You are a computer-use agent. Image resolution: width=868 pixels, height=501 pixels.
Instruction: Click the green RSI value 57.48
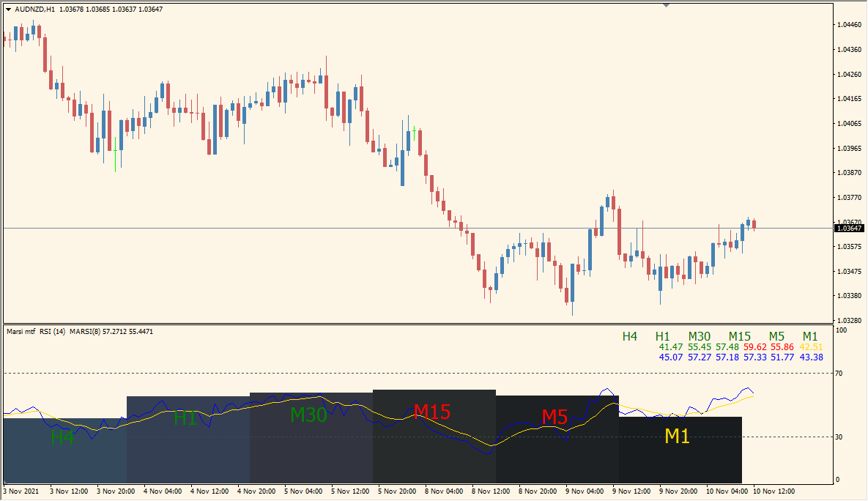(727, 347)
